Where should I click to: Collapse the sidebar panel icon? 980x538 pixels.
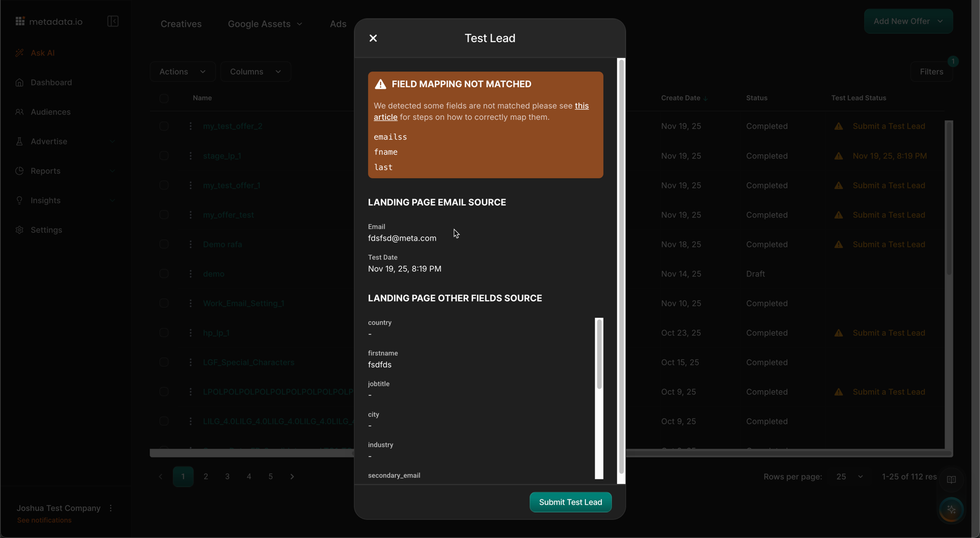(x=113, y=22)
